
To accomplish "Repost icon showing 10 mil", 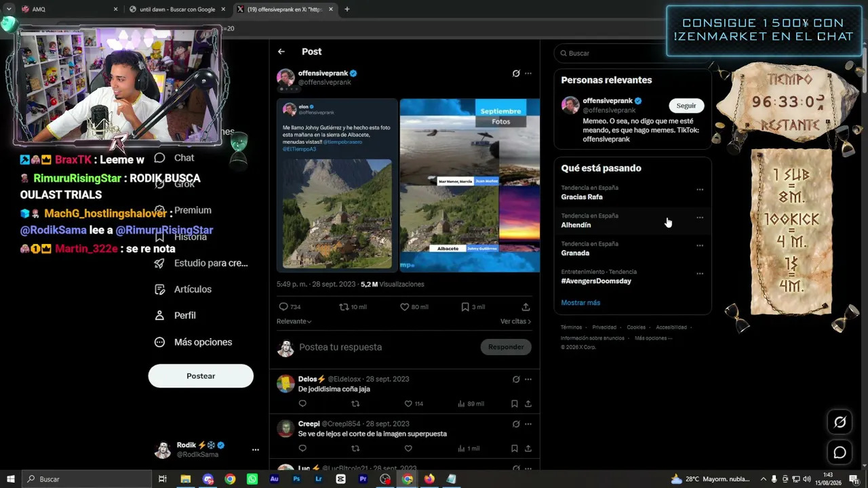I will (344, 307).
